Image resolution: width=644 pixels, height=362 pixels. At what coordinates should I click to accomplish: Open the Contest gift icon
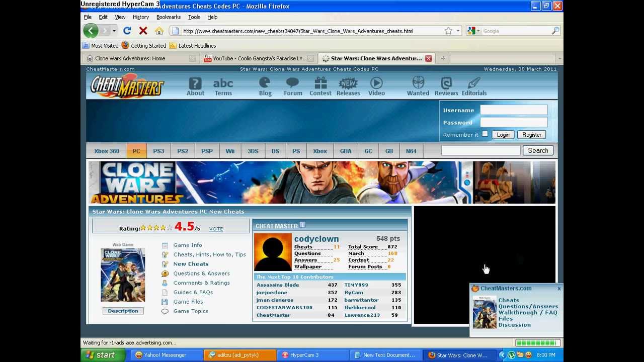click(x=320, y=86)
